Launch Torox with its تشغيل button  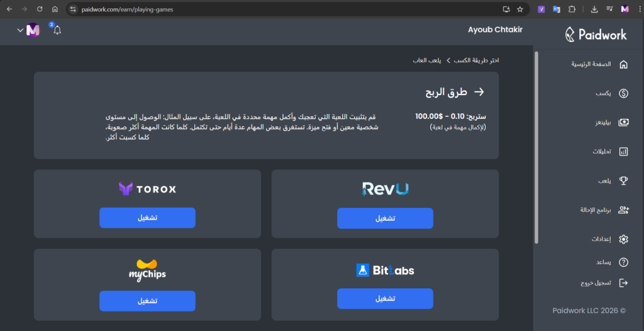(147, 218)
